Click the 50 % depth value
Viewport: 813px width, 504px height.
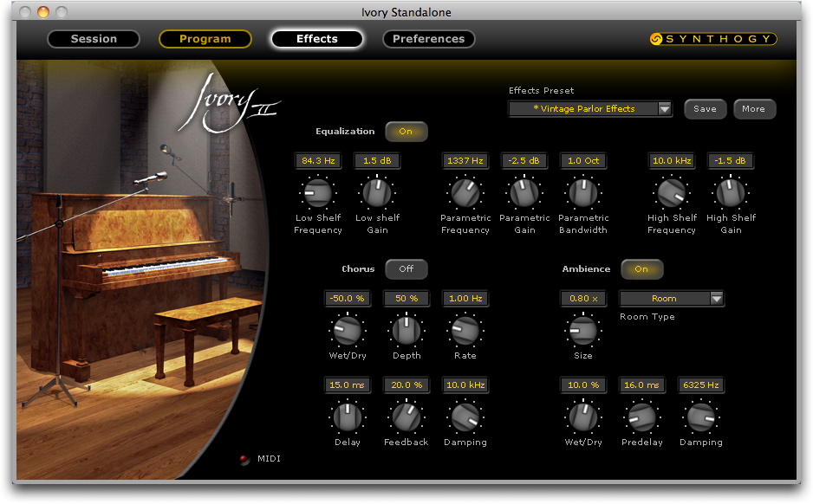coord(406,299)
